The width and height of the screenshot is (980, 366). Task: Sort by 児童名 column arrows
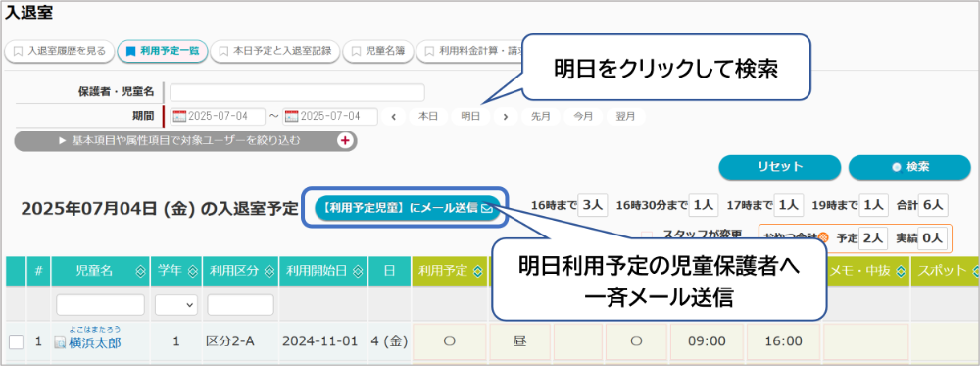tap(139, 271)
